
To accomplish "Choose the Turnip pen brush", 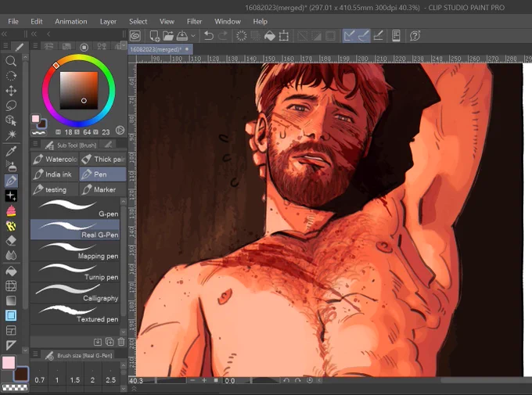I will point(75,271).
